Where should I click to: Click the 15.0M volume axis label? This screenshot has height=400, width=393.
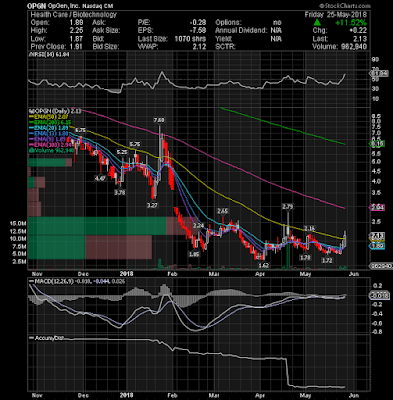pyautogui.click(x=19, y=223)
